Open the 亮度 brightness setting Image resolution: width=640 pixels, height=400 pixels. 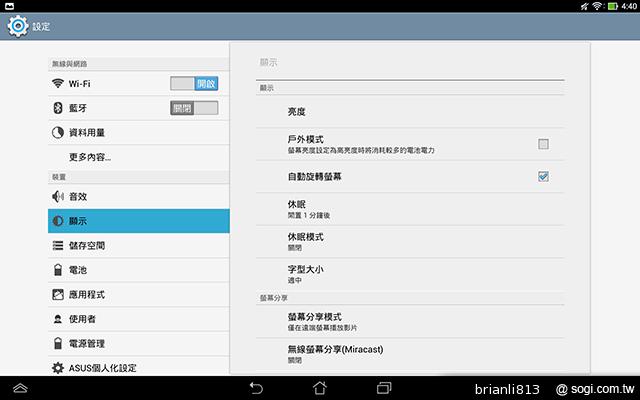pos(410,111)
